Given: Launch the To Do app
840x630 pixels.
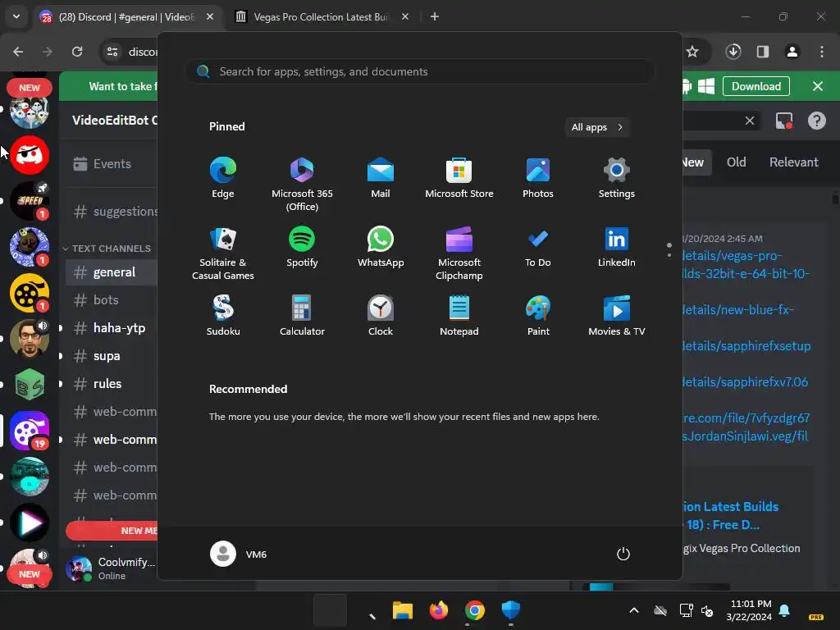Looking at the screenshot, I should 538,247.
